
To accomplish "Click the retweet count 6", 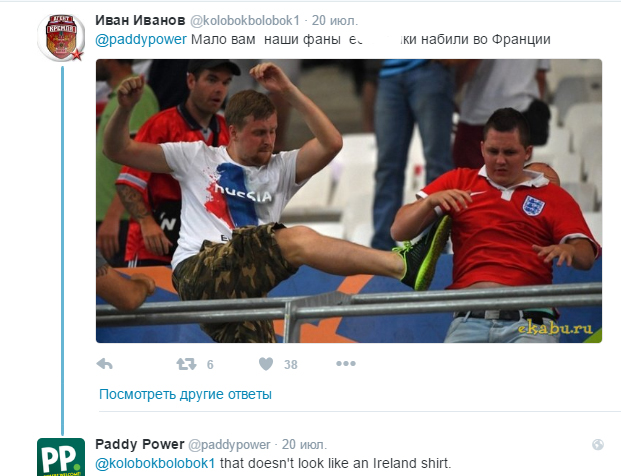I will (x=210, y=364).
